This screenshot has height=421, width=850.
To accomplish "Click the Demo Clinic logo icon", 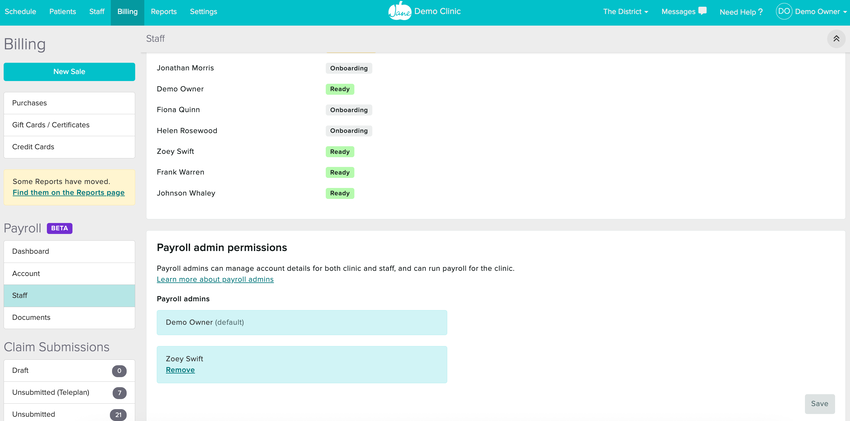I will coord(399,12).
